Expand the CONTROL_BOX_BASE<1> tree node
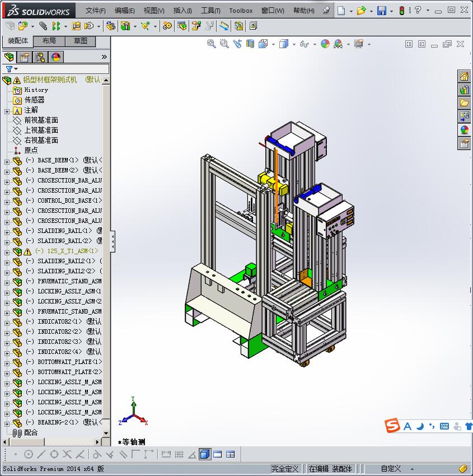473x476 pixels. (7, 202)
